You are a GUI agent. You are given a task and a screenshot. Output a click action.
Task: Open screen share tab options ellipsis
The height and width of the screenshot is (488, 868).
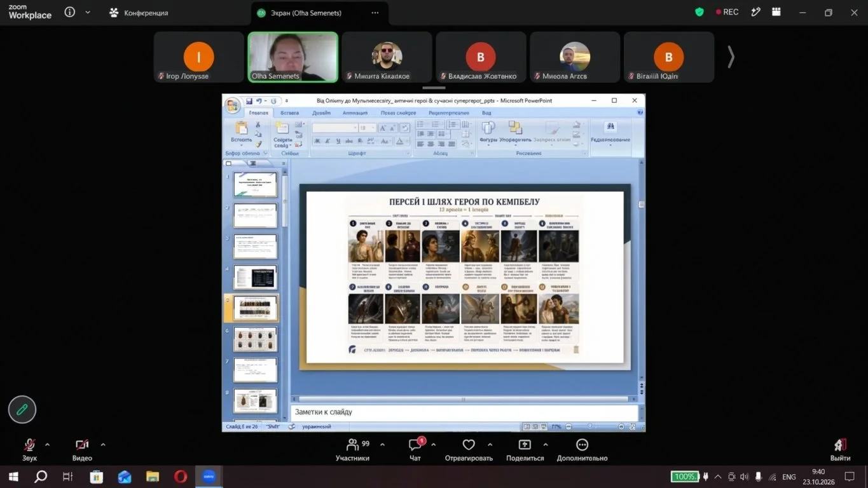pyautogui.click(x=375, y=13)
